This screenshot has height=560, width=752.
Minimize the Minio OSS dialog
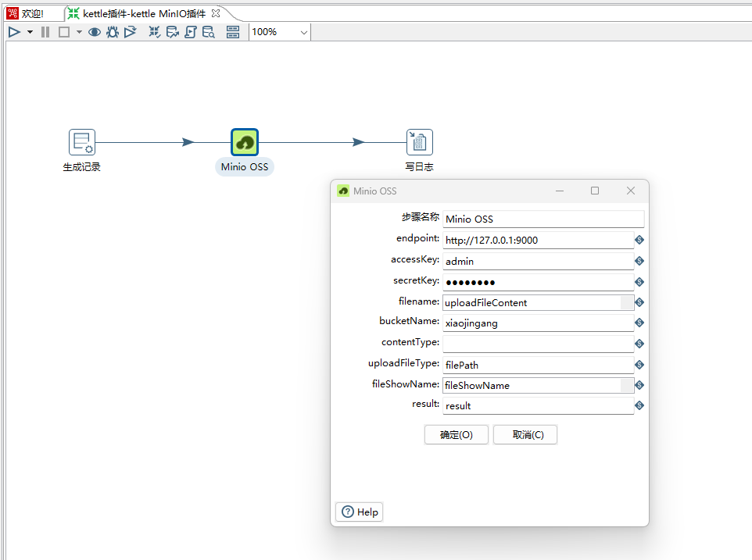(x=559, y=191)
